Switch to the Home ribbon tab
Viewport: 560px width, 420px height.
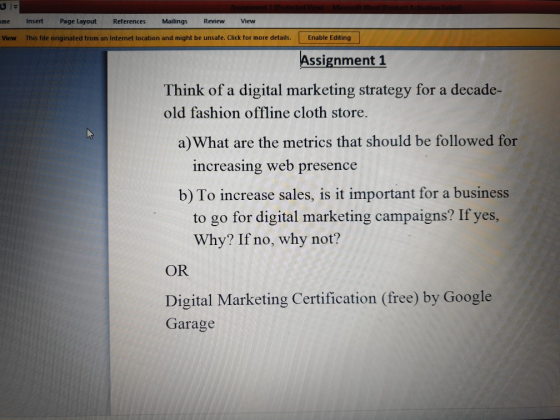click(5, 21)
